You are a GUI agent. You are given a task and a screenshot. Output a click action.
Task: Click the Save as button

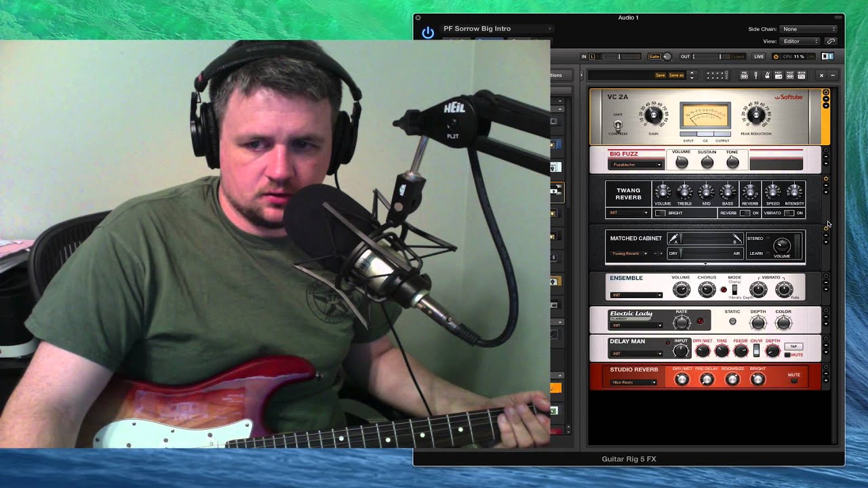[676, 75]
